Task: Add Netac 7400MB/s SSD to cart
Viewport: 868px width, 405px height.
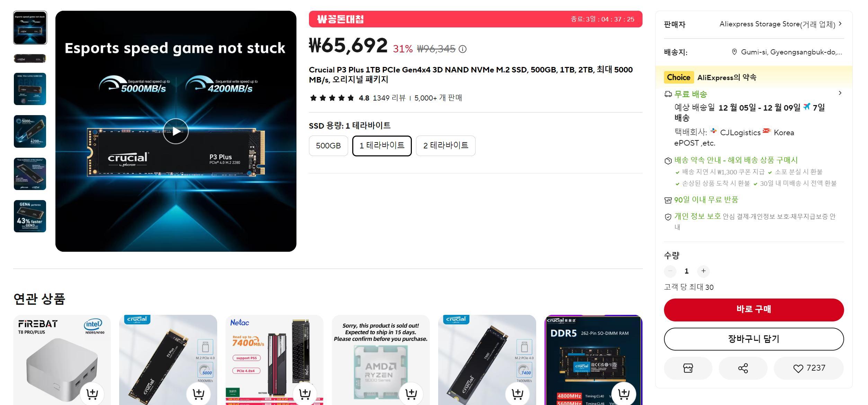Action: point(304,394)
